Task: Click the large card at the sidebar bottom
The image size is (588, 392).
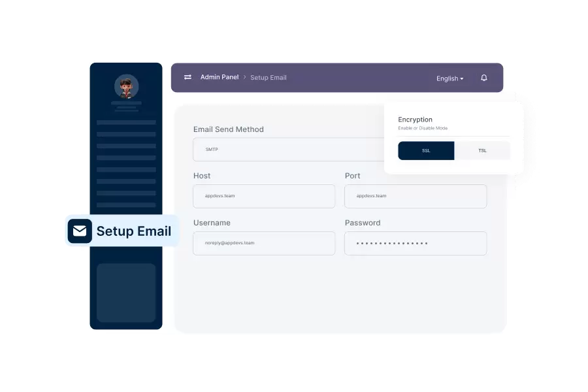Action: pos(126,293)
